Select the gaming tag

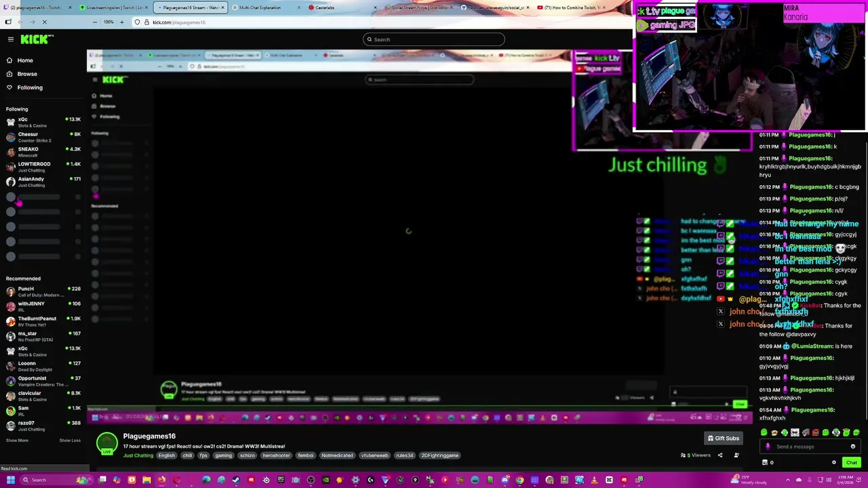224,455
